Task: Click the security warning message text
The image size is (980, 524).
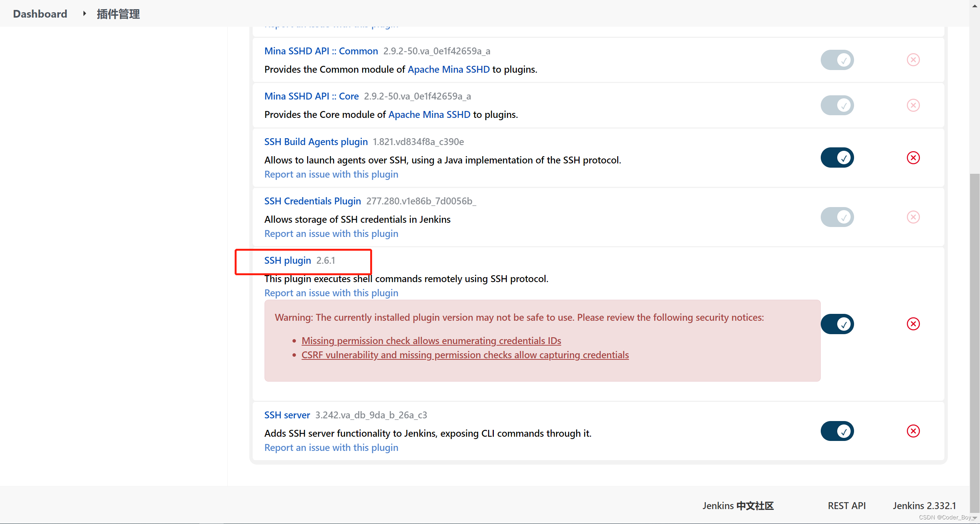Action: click(x=519, y=317)
